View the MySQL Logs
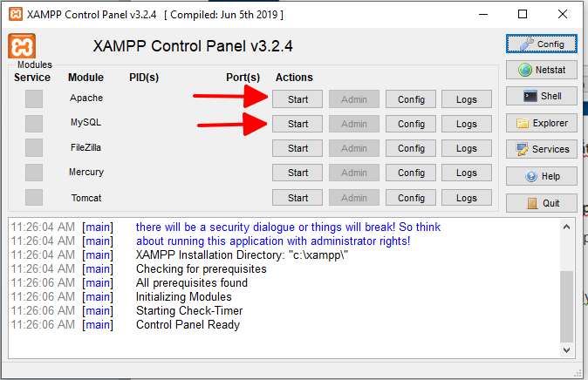 [467, 123]
